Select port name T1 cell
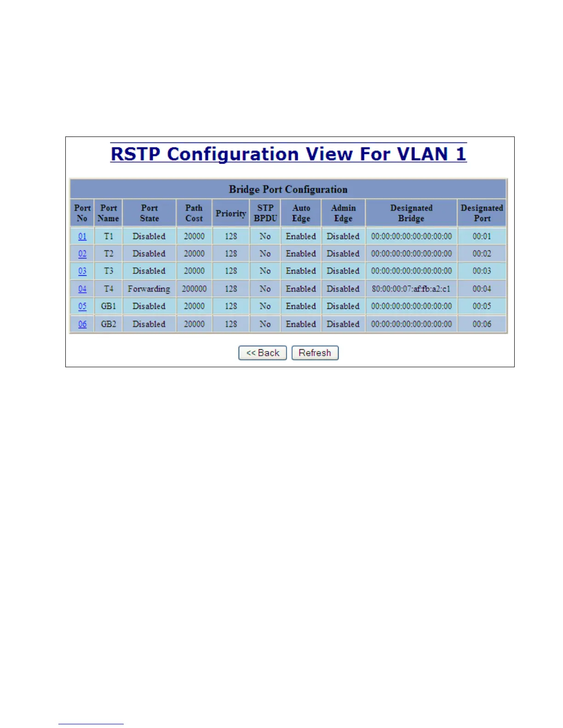This screenshot has width=563, height=728. coord(109,236)
